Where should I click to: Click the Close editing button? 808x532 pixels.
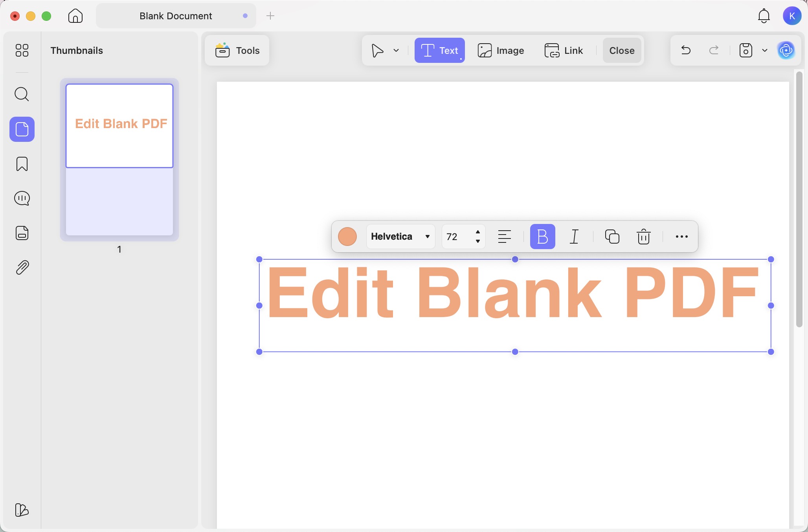pyautogui.click(x=622, y=50)
